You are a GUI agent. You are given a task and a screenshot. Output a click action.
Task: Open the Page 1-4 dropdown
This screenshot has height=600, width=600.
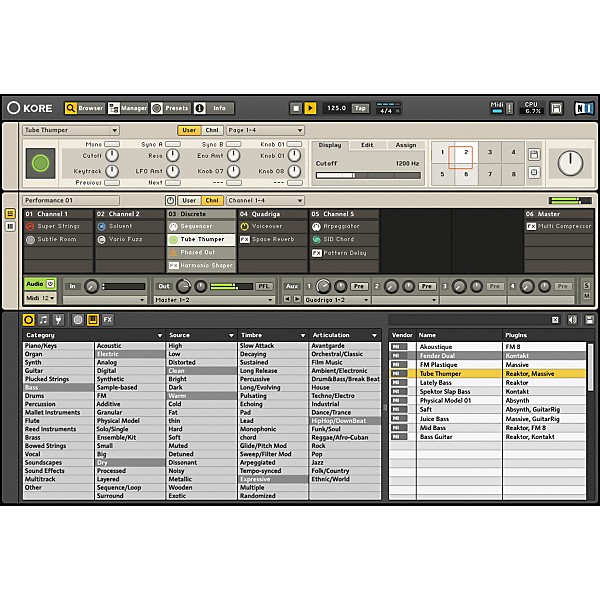pos(265,130)
